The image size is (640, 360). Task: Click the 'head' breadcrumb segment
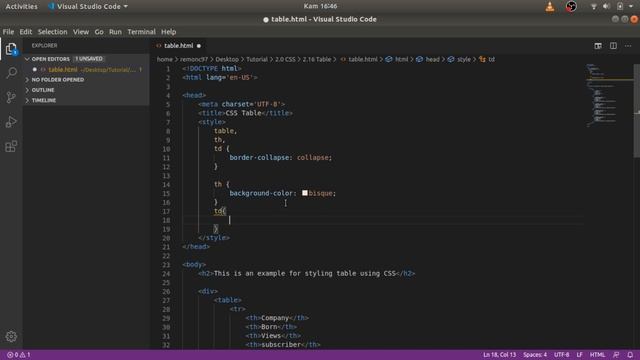(432, 60)
